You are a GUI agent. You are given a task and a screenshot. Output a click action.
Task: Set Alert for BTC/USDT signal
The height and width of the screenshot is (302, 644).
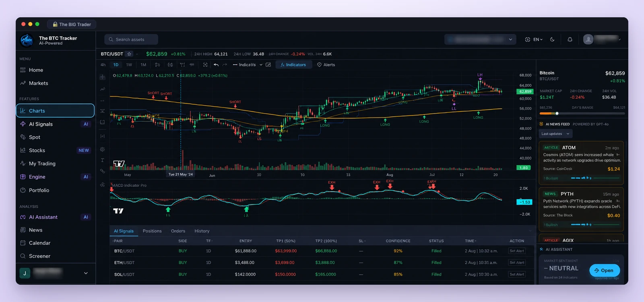click(517, 251)
